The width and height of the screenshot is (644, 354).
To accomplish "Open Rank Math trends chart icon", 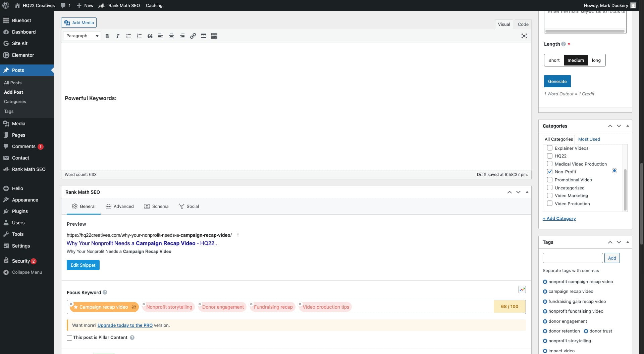I will point(522,290).
